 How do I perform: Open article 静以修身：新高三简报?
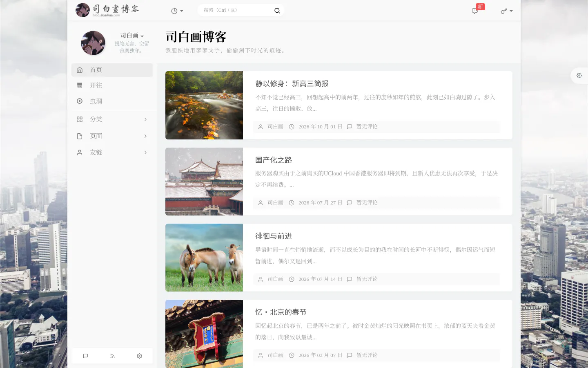(x=292, y=84)
